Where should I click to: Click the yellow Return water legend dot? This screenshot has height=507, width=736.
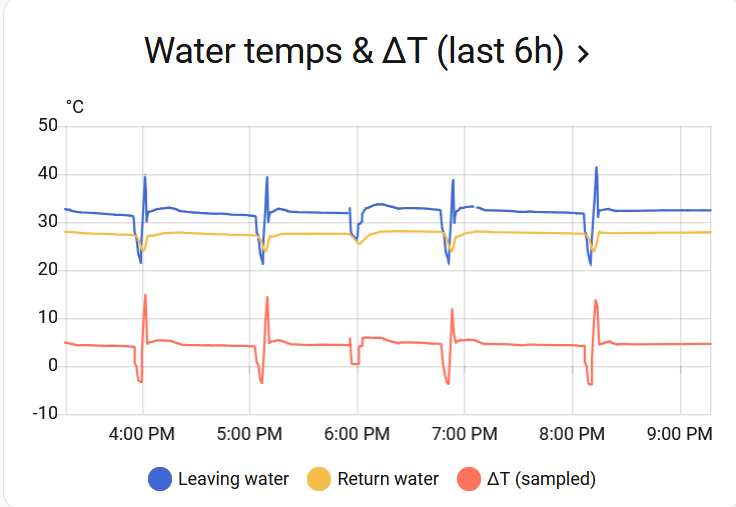coord(319,479)
